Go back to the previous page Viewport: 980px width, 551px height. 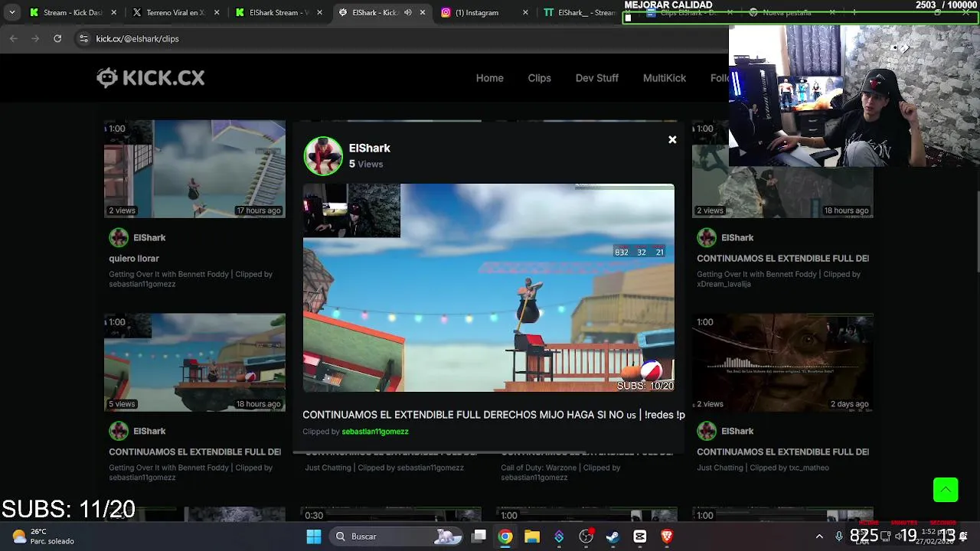coord(14,38)
